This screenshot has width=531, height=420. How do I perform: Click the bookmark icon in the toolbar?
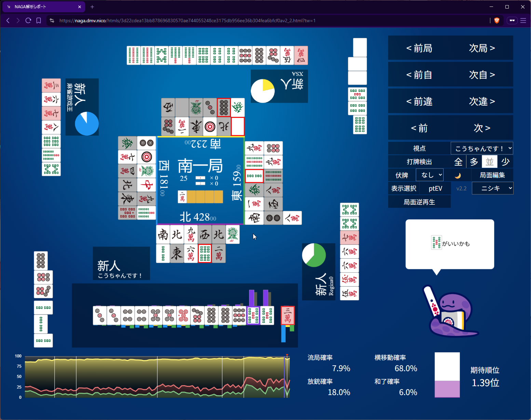pos(39,21)
